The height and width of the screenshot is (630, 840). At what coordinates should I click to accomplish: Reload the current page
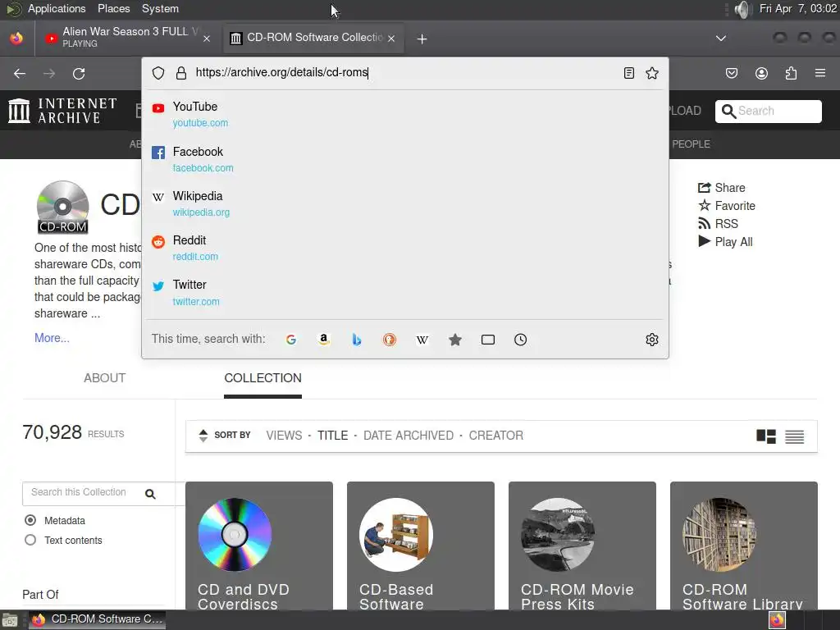coord(79,73)
